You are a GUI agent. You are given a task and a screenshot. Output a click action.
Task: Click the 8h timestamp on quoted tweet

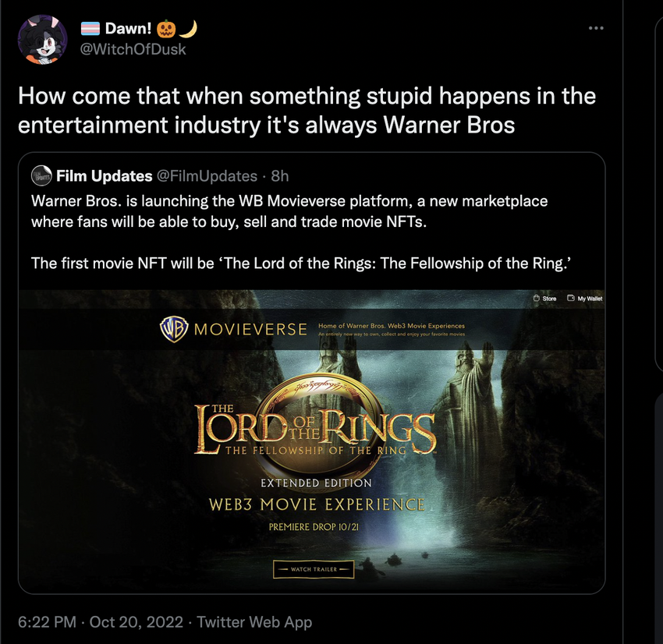pos(280,175)
